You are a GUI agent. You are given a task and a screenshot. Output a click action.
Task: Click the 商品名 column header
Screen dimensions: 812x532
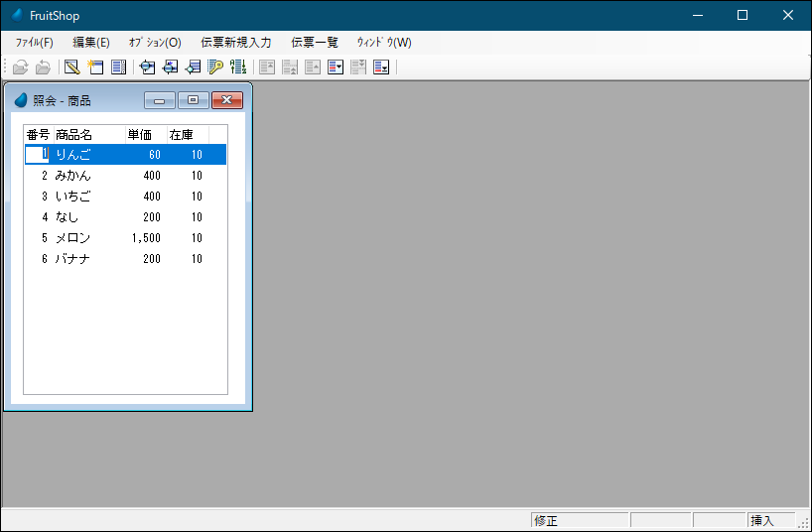tap(74, 135)
